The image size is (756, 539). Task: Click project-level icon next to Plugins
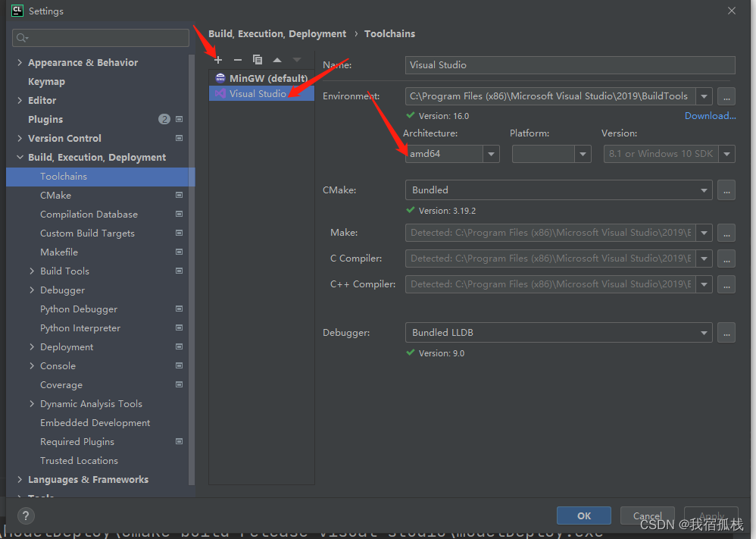179,119
